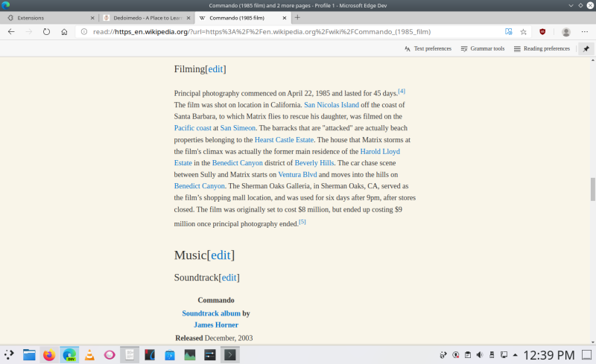Open Soundtrack album link
Screen dimensions: 596x364
click(x=211, y=313)
